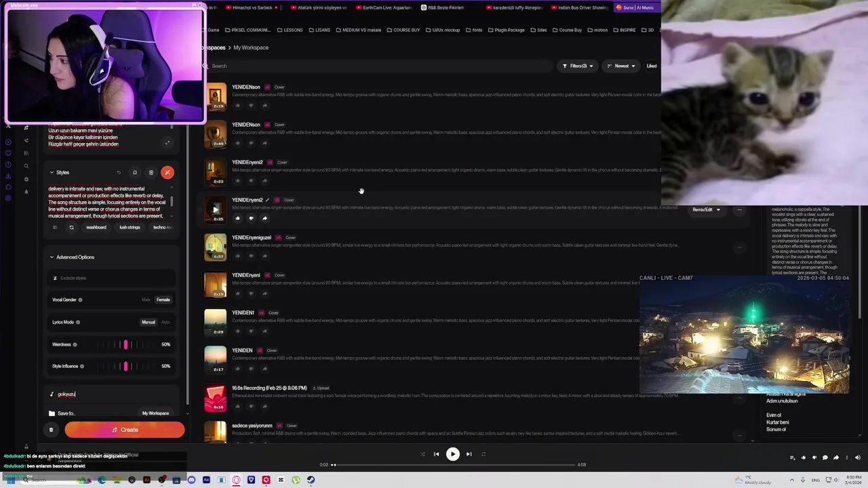This screenshot has height=488, width=868.
Task: Click the trash icon beside Create
Action: point(51,430)
